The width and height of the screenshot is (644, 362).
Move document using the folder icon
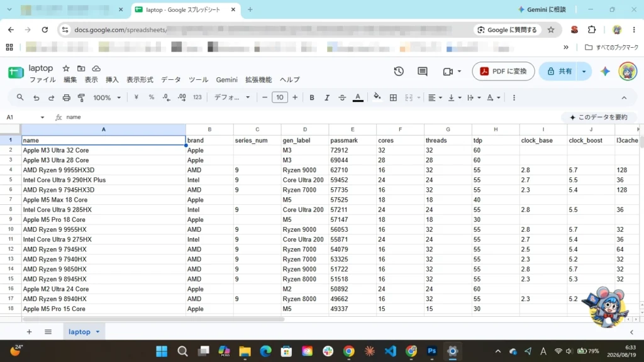click(81, 69)
